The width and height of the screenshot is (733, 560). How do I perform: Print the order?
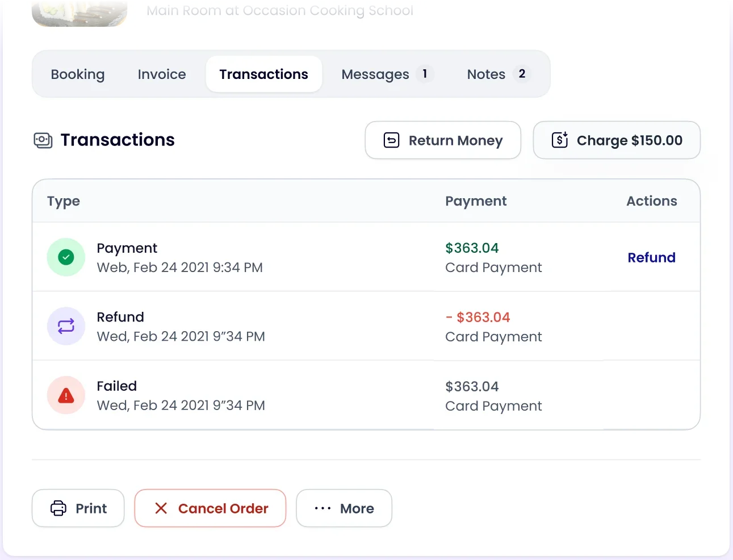(x=78, y=508)
